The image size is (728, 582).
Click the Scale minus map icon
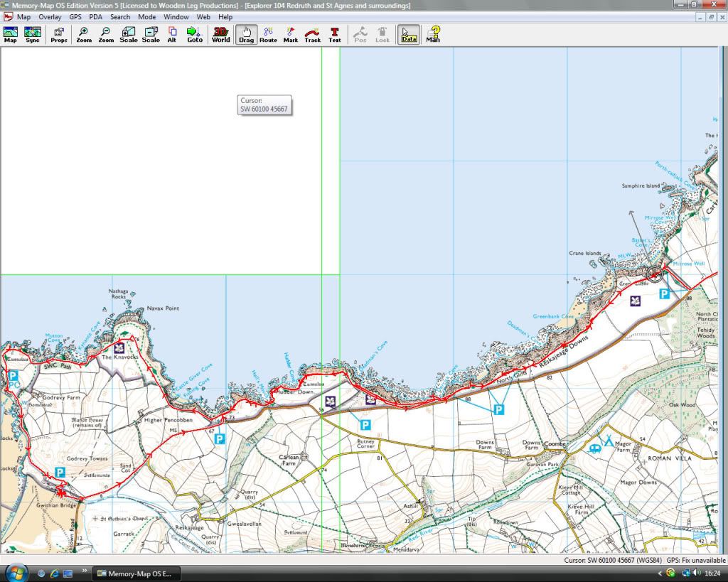[x=151, y=35]
